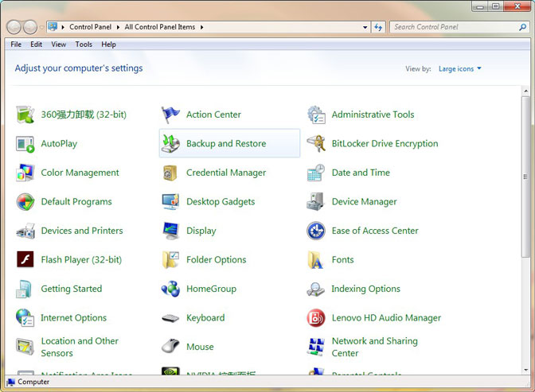Screen dimensions: 535x392
Task: Open the Network and Sharing Center icon
Action: click(x=316, y=347)
